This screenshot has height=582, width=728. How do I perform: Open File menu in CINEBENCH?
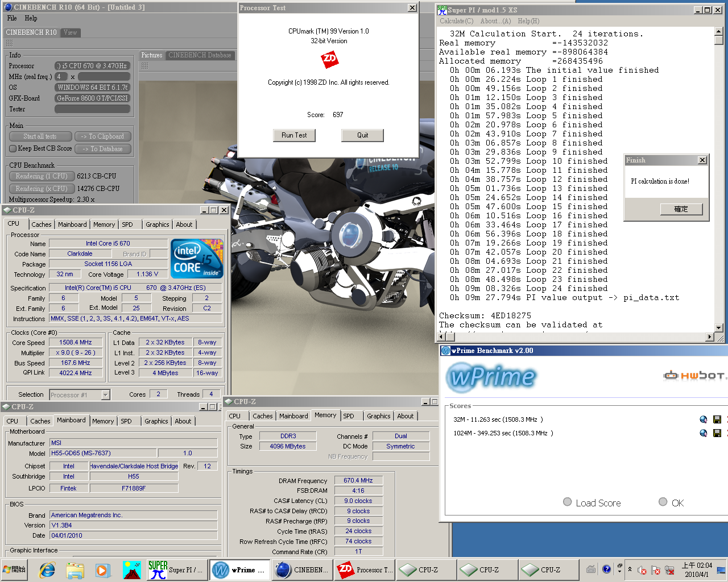point(12,18)
